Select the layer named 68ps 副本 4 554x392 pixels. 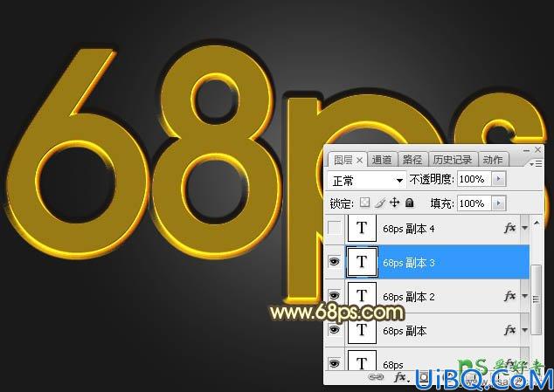(409, 229)
